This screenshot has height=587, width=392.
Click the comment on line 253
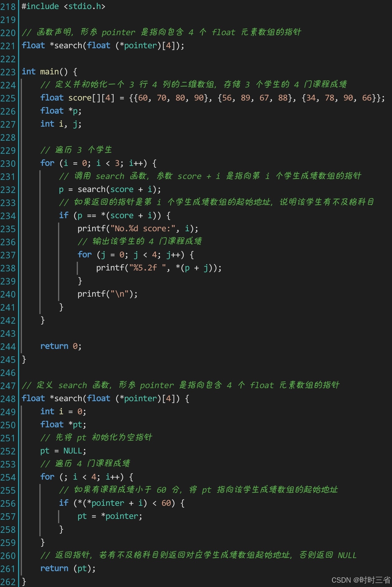pos(85,464)
